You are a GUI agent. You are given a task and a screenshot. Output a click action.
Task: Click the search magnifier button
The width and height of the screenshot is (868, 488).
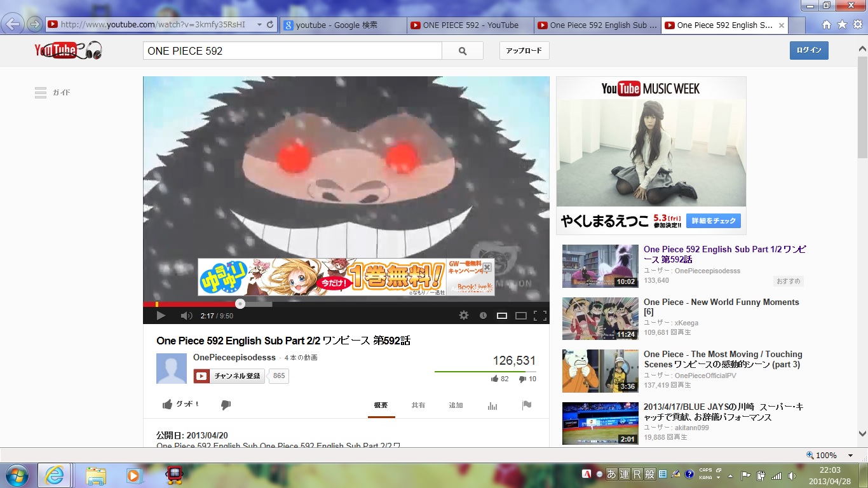coord(463,51)
